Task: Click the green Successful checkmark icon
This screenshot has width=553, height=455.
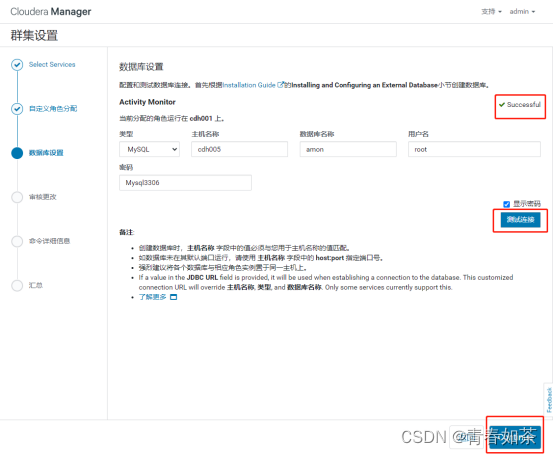Action: point(502,104)
